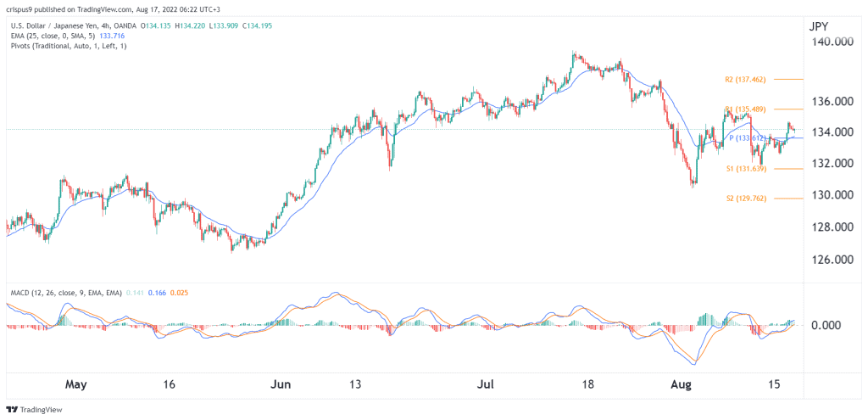The height and width of the screenshot is (420, 868).
Task: Select the 'U.S. Dollar / Japanese Yen, 4h, OANDA' title
Action: [x=72, y=26]
